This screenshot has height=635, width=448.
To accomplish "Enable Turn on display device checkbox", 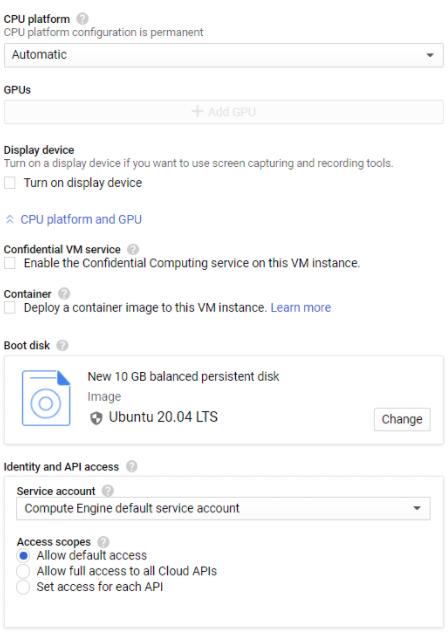I will tap(10, 183).
